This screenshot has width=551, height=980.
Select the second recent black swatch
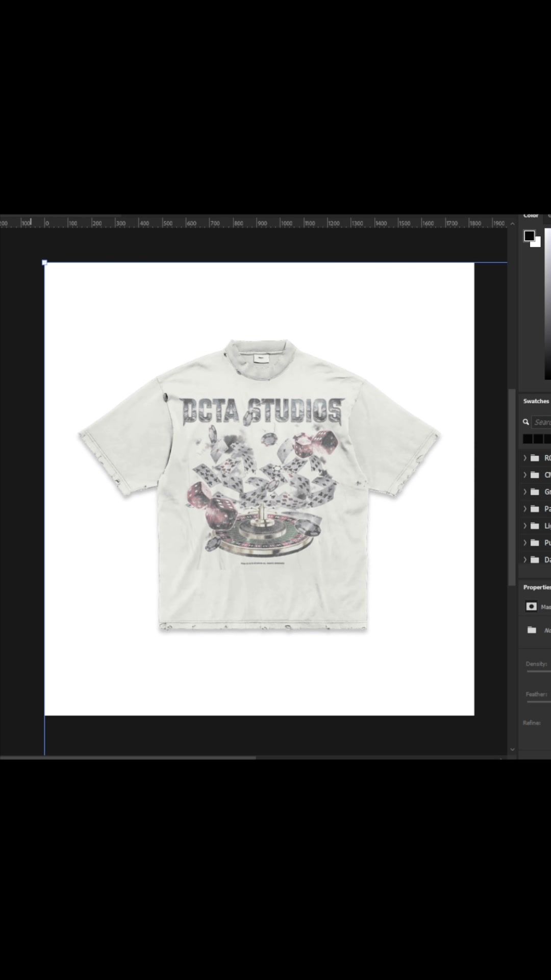tap(538, 439)
